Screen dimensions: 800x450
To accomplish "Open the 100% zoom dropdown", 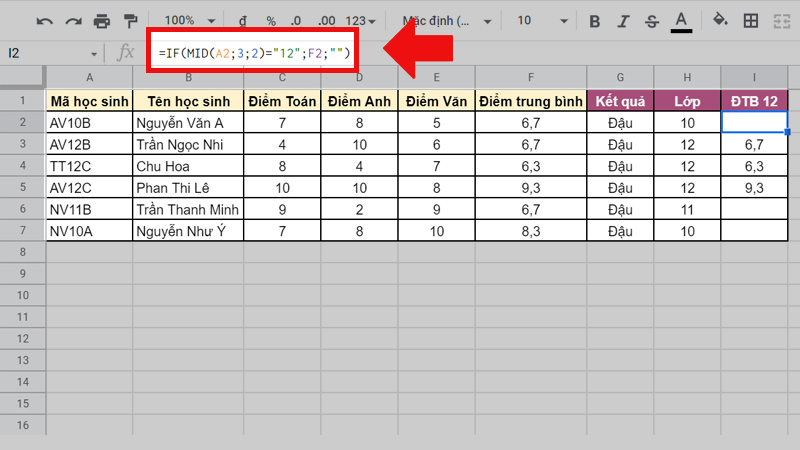I will coord(189,20).
